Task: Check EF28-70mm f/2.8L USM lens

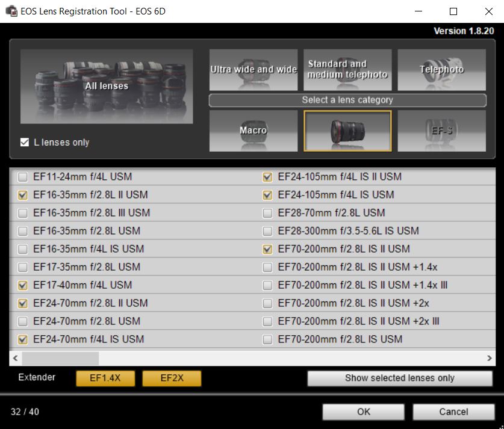Action: click(x=267, y=213)
